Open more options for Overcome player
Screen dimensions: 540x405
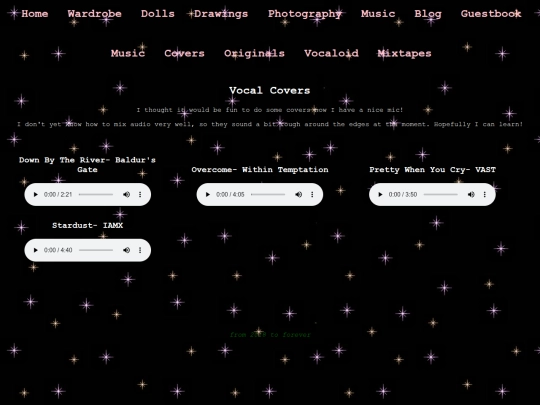312,195
